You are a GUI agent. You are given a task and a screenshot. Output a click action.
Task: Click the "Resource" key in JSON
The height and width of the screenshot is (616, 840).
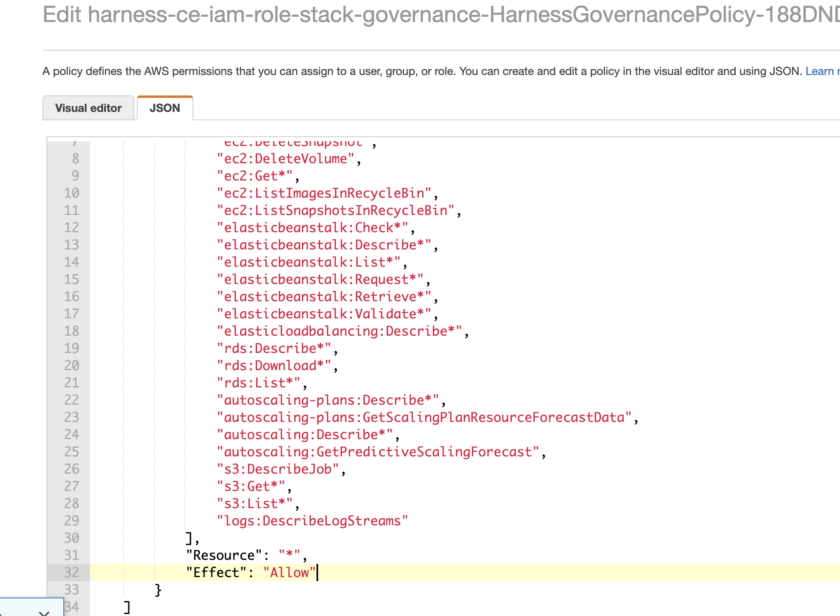coord(224,555)
